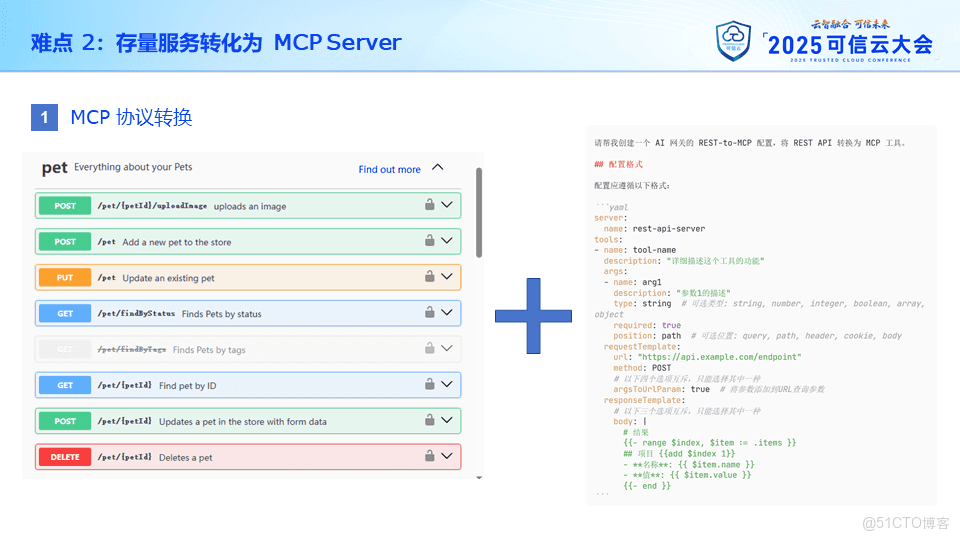
Task: Expand the Updates a pet with form data chevron
Action: click(447, 420)
